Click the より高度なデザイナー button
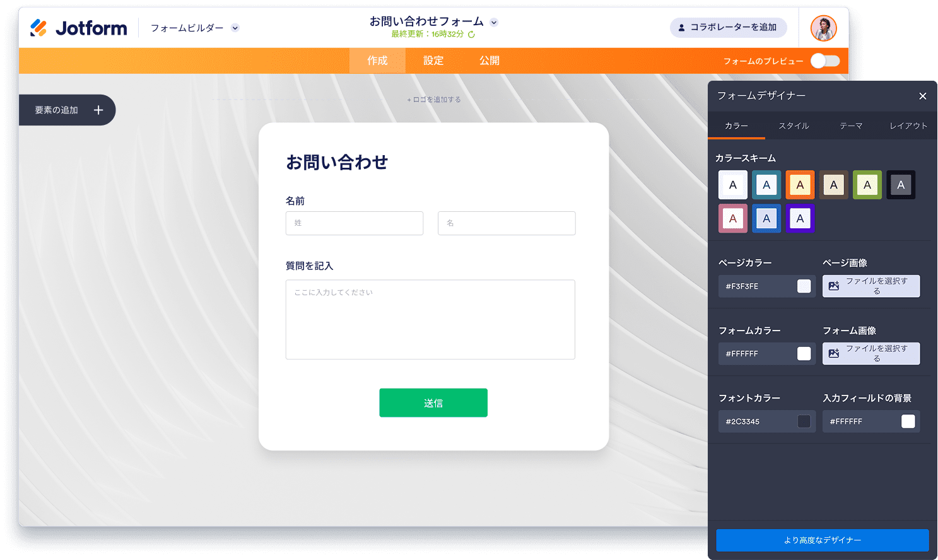This screenshot has height=560, width=938. pyautogui.click(x=822, y=540)
